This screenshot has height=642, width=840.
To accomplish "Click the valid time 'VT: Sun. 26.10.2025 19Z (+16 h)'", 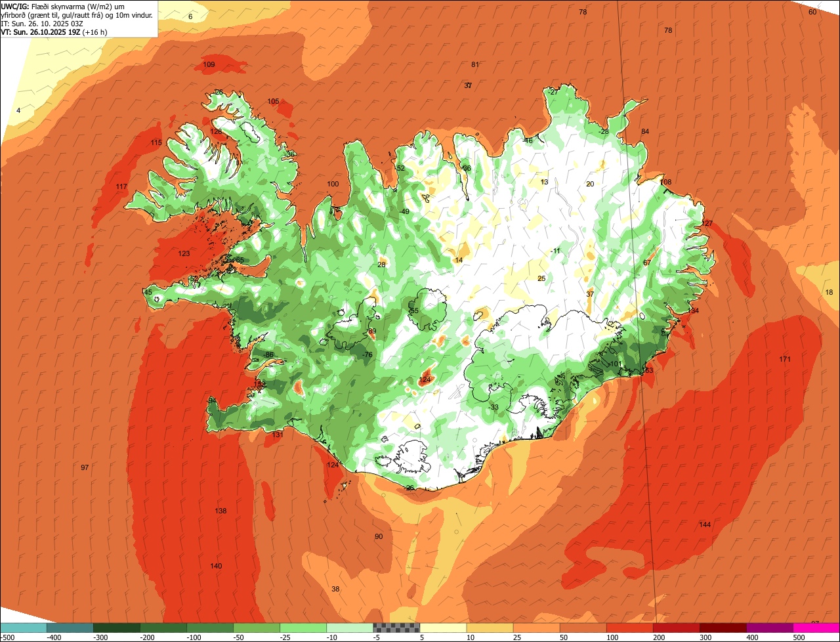I will (x=54, y=32).
